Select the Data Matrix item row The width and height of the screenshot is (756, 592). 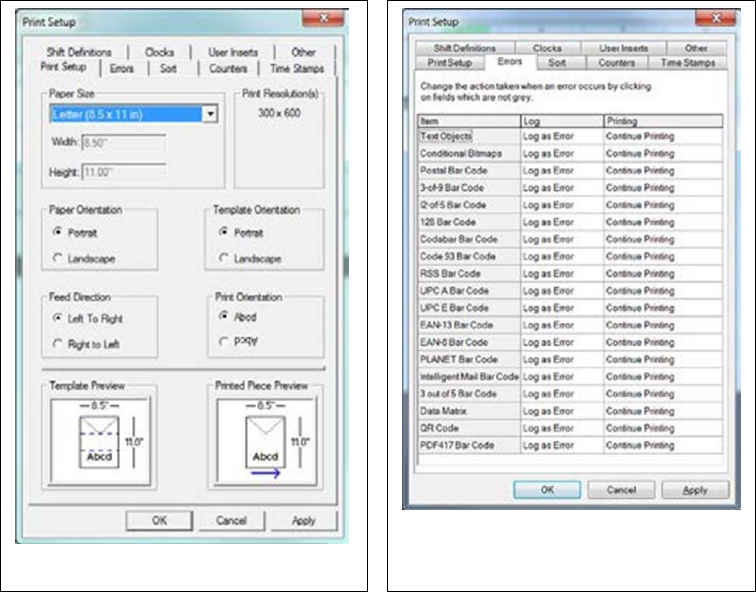(469, 411)
